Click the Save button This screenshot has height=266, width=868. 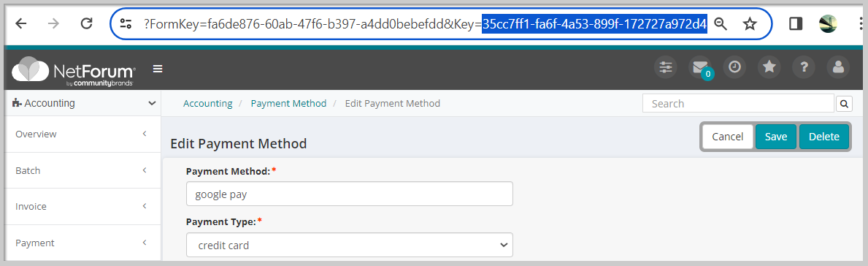click(x=775, y=137)
